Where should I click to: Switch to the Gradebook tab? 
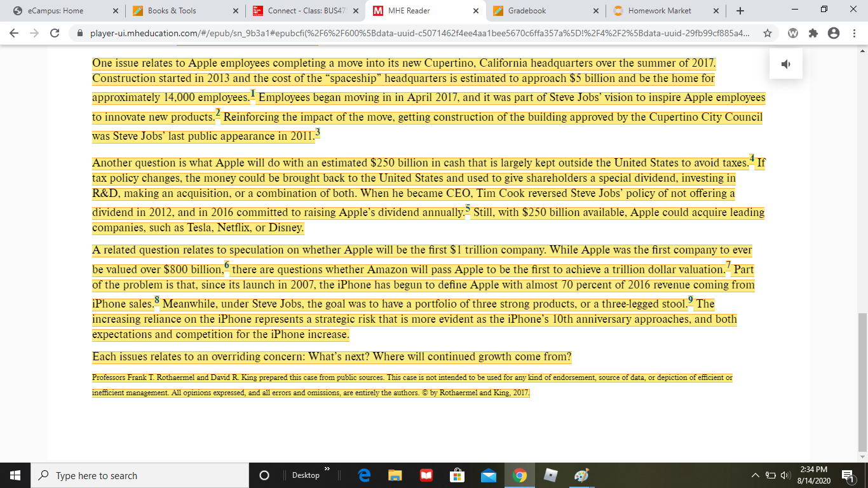coord(546,11)
